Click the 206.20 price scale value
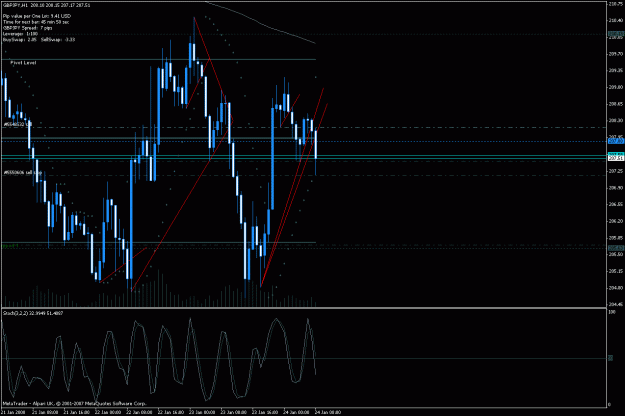The height and width of the screenshot is (416, 625). 616,221
